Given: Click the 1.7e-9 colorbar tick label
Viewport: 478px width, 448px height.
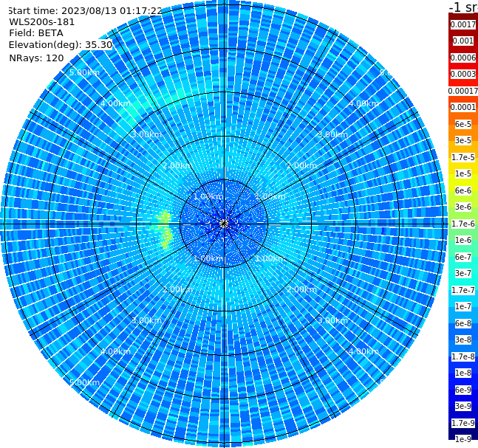Looking at the screenshot, I should (x=463, y=423).
